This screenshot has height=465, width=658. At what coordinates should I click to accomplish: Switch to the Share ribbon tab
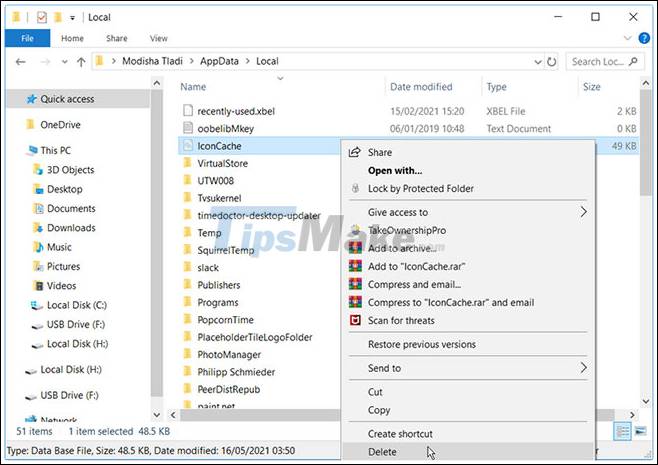coord(117,38)
